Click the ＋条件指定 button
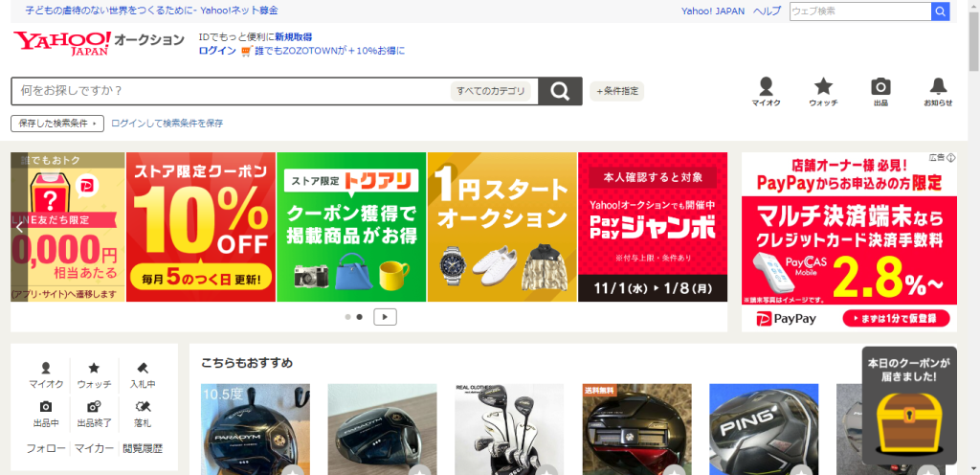980x475 pixels. pos(616,92)
